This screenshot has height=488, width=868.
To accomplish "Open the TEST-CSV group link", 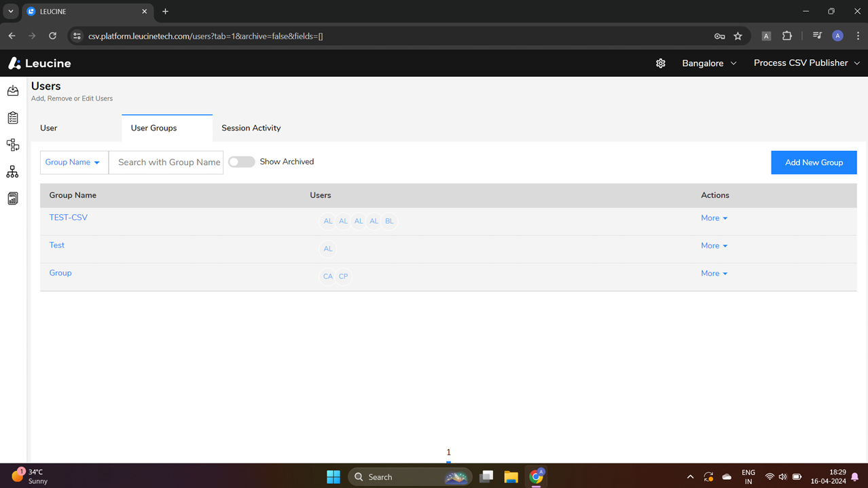I will coord(68,217).
